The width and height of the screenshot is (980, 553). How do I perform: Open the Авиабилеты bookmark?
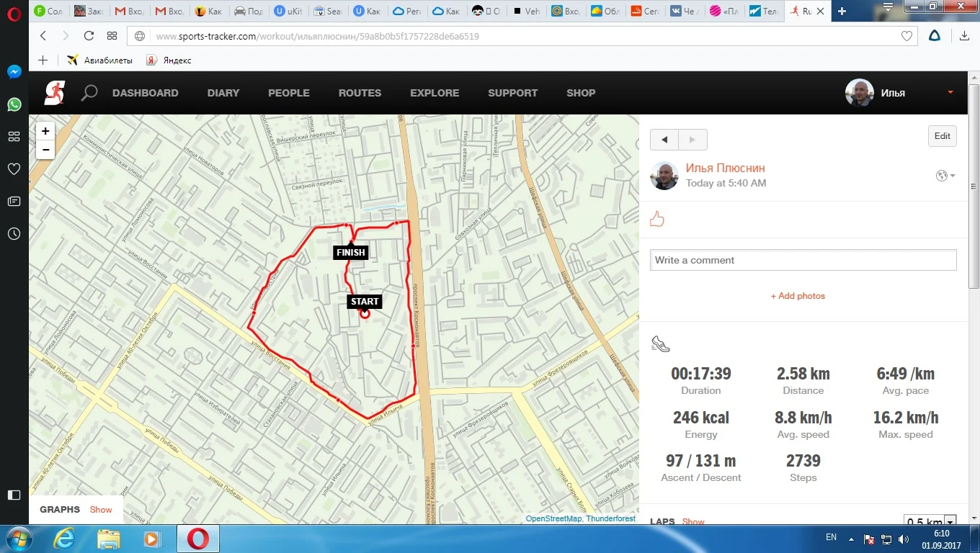tap(100, 60)
